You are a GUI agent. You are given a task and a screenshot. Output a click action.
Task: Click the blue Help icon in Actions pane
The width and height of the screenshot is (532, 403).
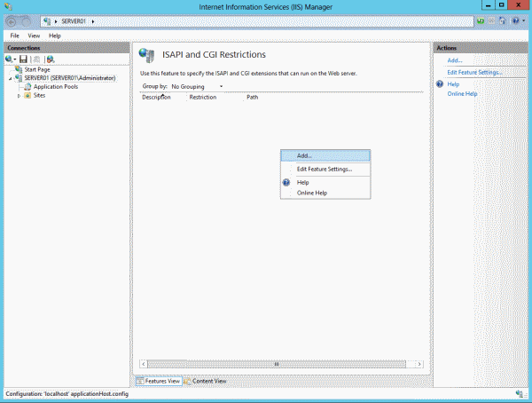coord(440,84)
